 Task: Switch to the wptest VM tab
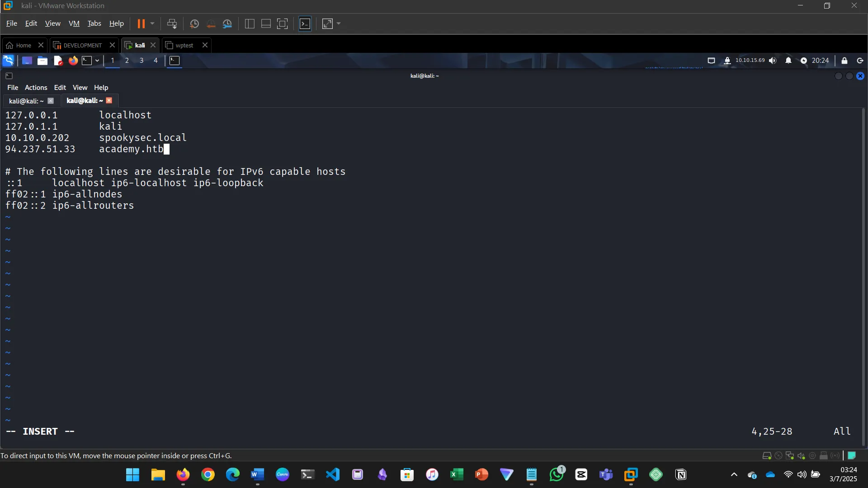[184, 45]
